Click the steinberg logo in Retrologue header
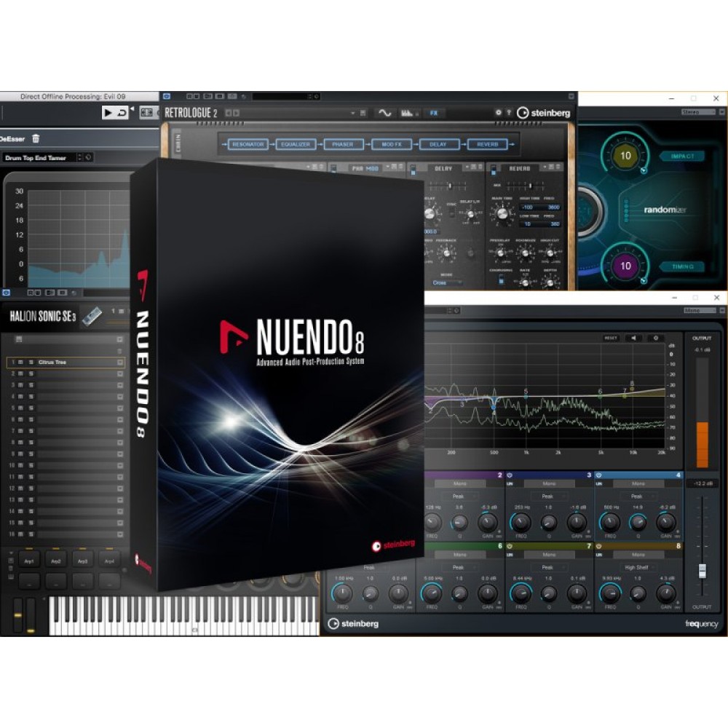The width and height of the screenshot is (728, 728). tap(543, 113)
